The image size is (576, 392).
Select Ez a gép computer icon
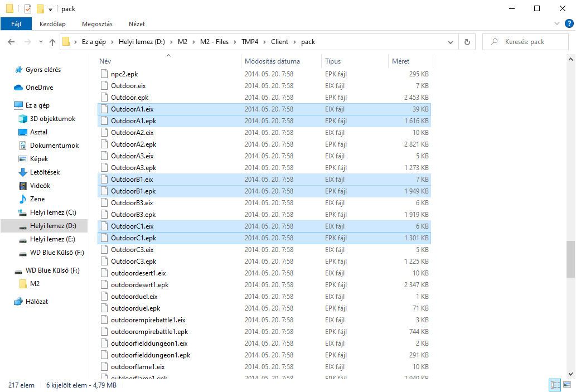point(18,105)
